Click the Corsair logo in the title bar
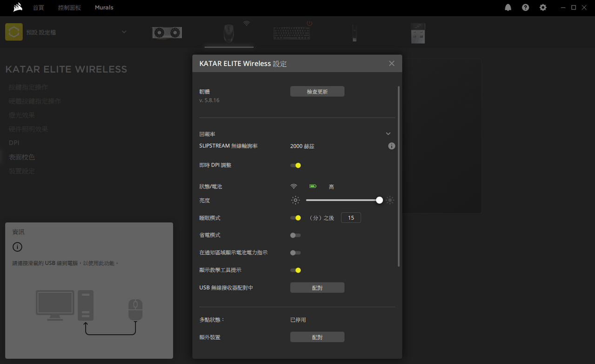Image resolution: width=595 pixels, height=364 pixels. pyautogui.click(x=17, y=7)
